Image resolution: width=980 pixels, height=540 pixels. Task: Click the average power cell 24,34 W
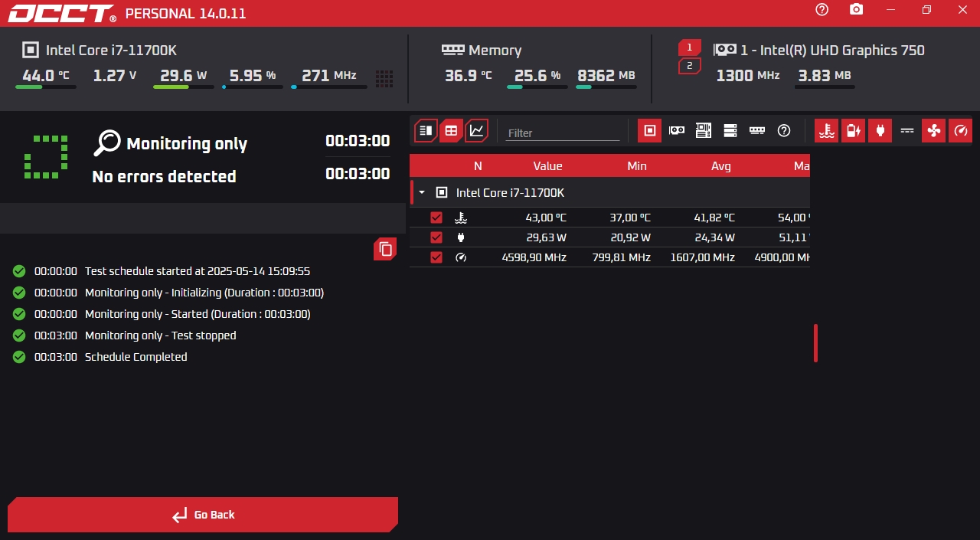[x=715, y=237]
